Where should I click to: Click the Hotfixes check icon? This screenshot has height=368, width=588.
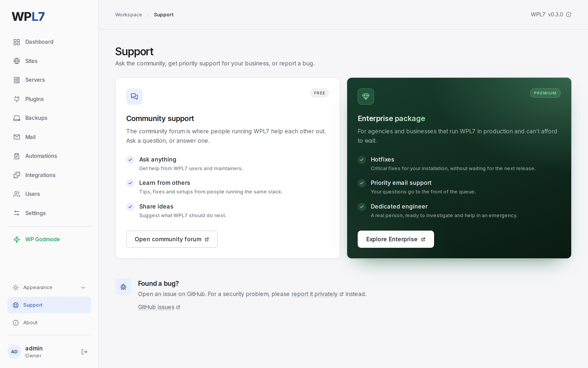362,160
